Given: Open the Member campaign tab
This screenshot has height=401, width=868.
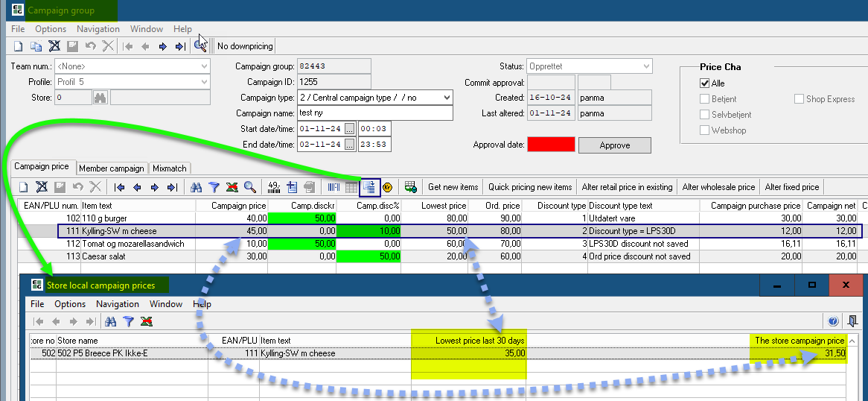Looking at the screenshot, I should click(x=111, y=168).
